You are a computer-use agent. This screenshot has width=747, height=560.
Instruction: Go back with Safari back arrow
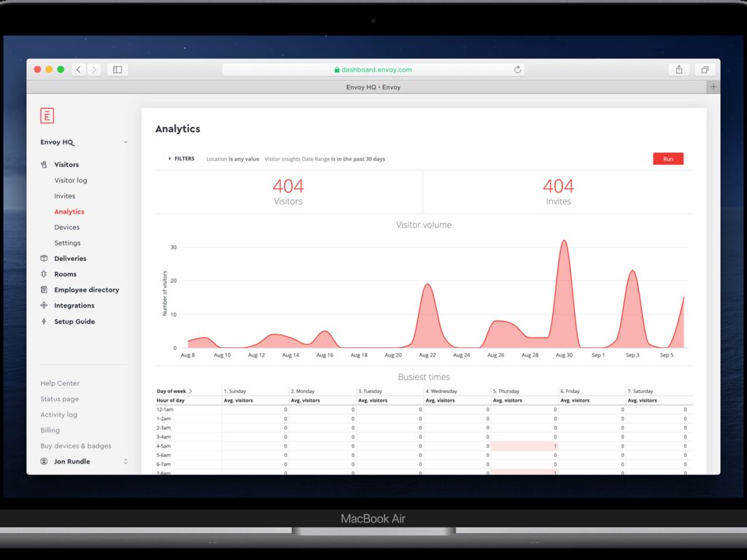(x=79, y=69)
